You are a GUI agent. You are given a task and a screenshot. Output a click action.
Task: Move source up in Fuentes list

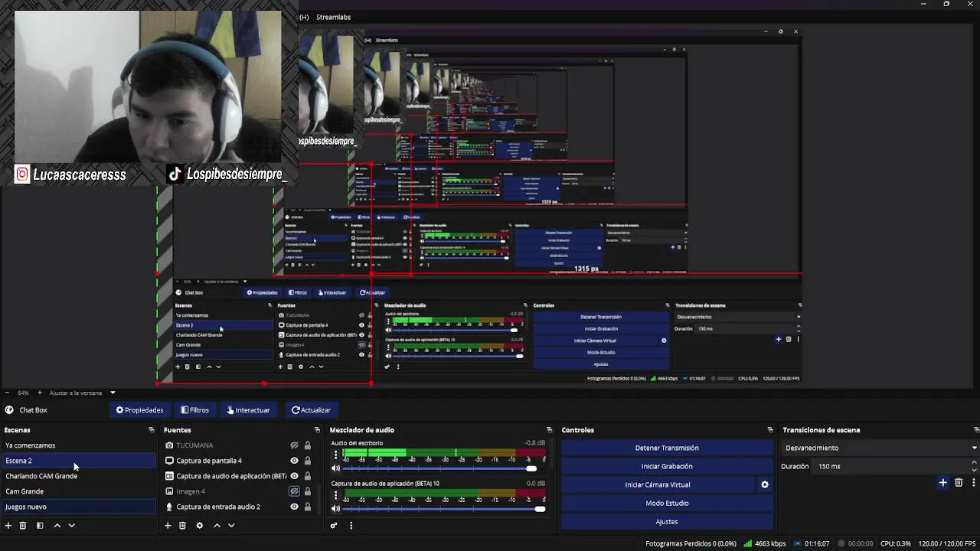(217, 526)
